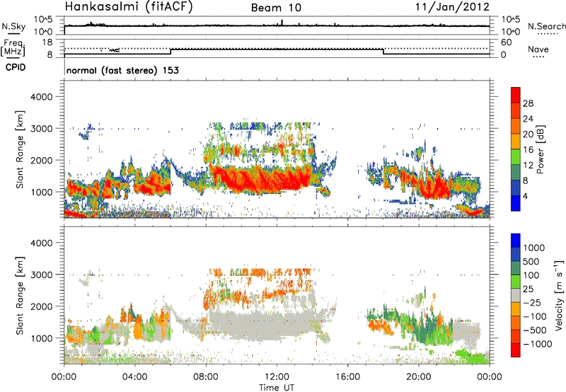Select the 'Freq. [MHz]' axis label

coord(13,47)
